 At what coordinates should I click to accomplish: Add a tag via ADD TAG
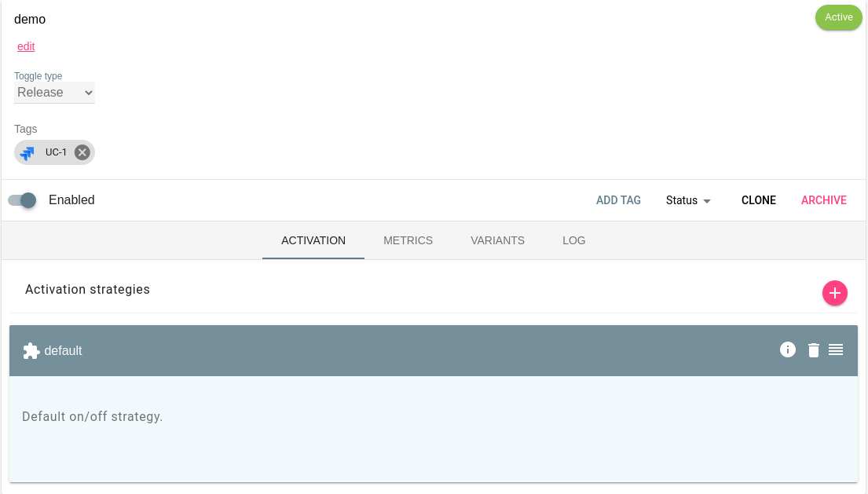click(x=618, y=200)
